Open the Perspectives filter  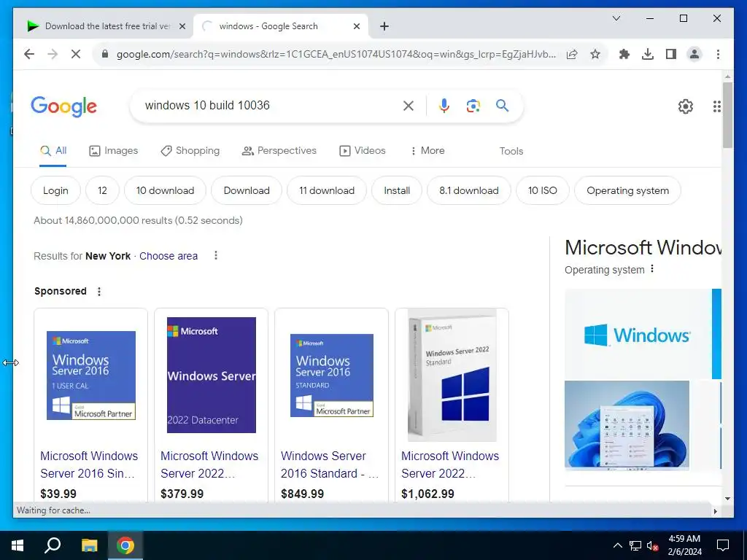[279, 151]
